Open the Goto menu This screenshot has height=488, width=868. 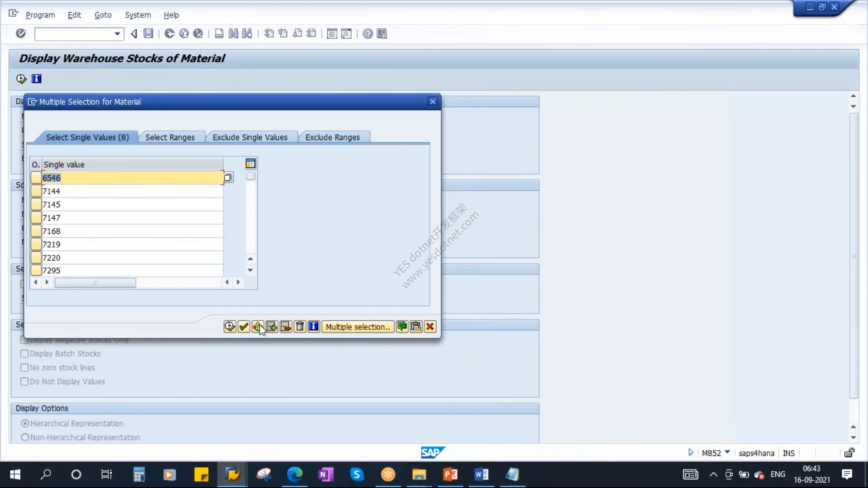pos(103,15)
